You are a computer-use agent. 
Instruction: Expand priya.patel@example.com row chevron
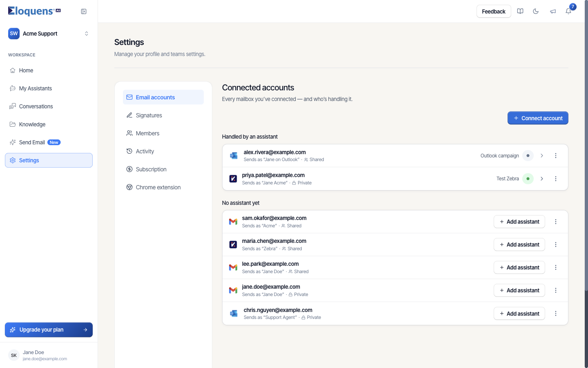(542, 179)
